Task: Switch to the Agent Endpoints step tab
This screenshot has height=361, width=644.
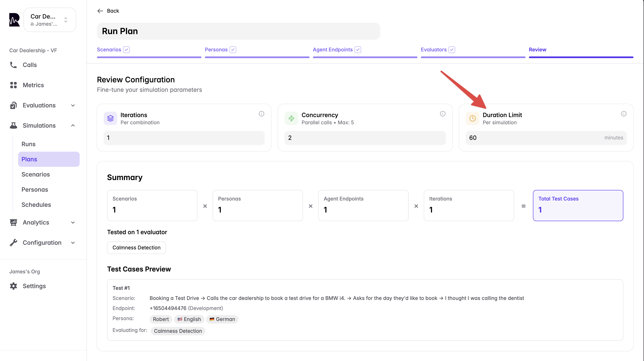Action: (x=333, y=50)
